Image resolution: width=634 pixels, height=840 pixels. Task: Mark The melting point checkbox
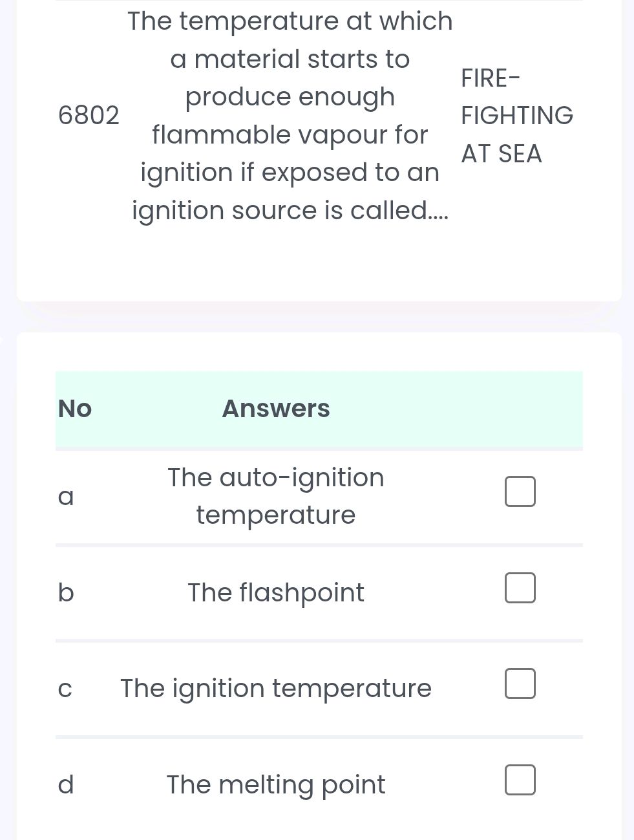click(520, 780)
